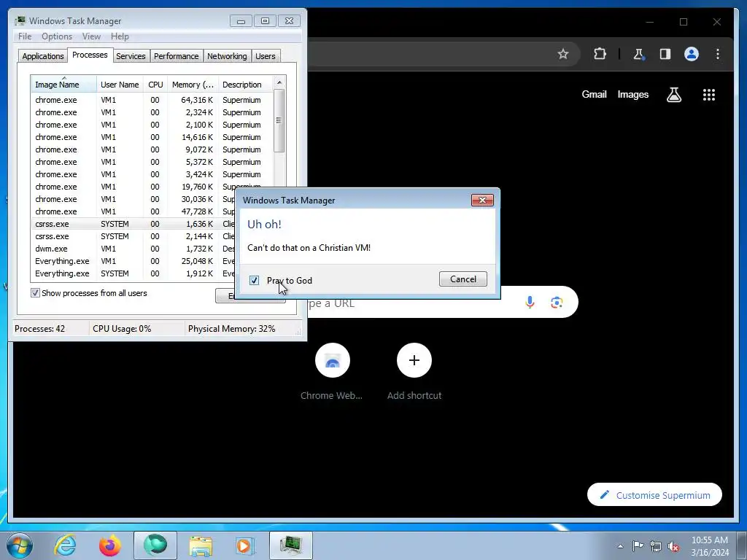Image resolution: width=747 pixels, height=560 pixels.
Task: Switch to Supermium taskbar button
Action: point(155,545)
